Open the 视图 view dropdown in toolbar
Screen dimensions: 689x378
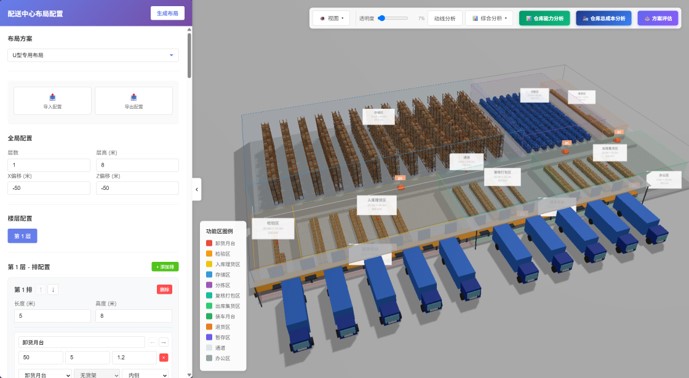(332, 18)
